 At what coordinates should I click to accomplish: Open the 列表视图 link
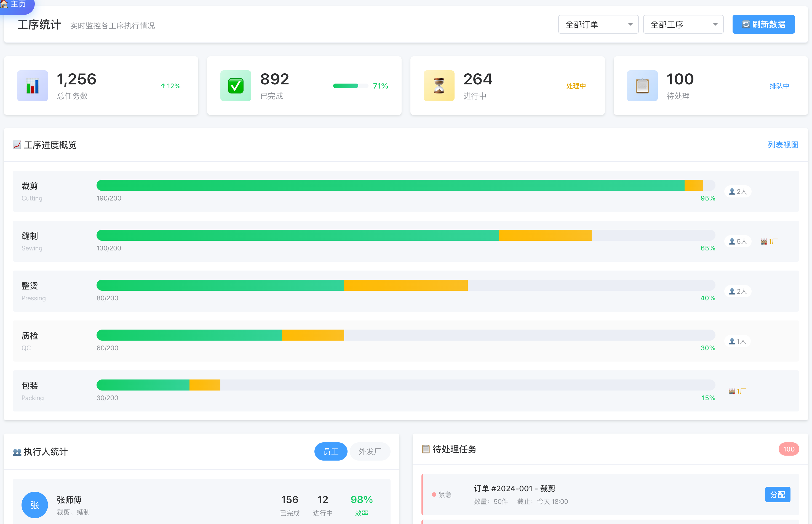pos(783,145)
